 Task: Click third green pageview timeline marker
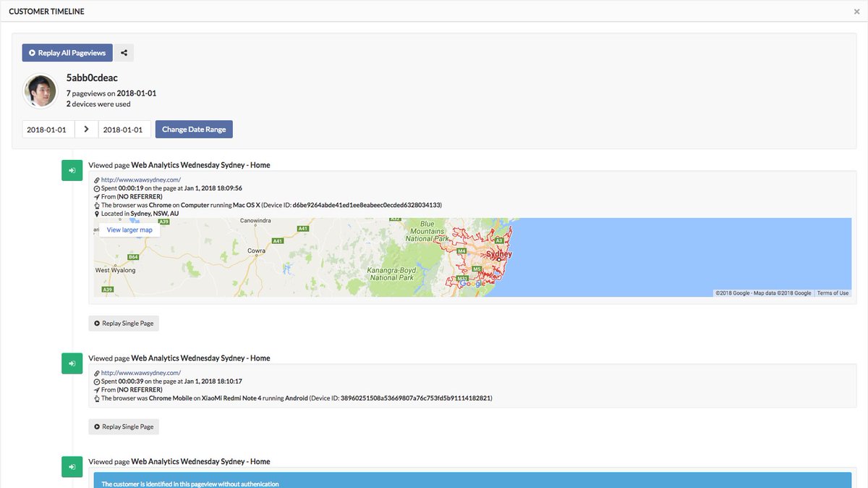[72, 467]
